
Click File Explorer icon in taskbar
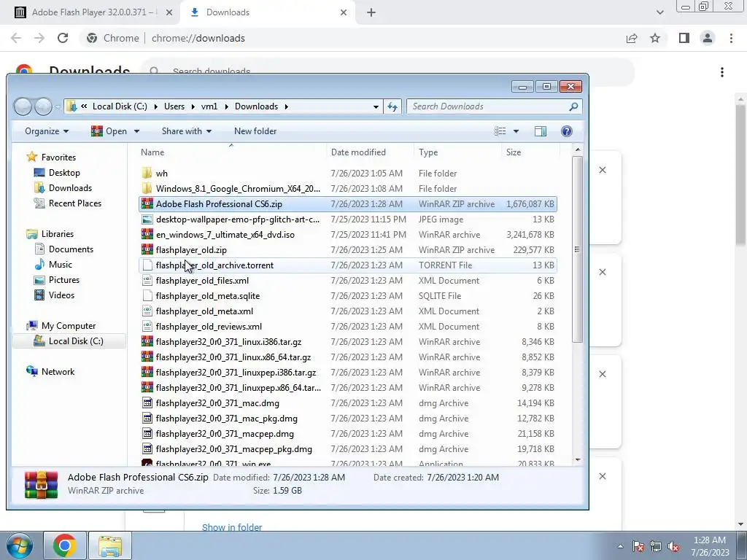coord(110,545)
